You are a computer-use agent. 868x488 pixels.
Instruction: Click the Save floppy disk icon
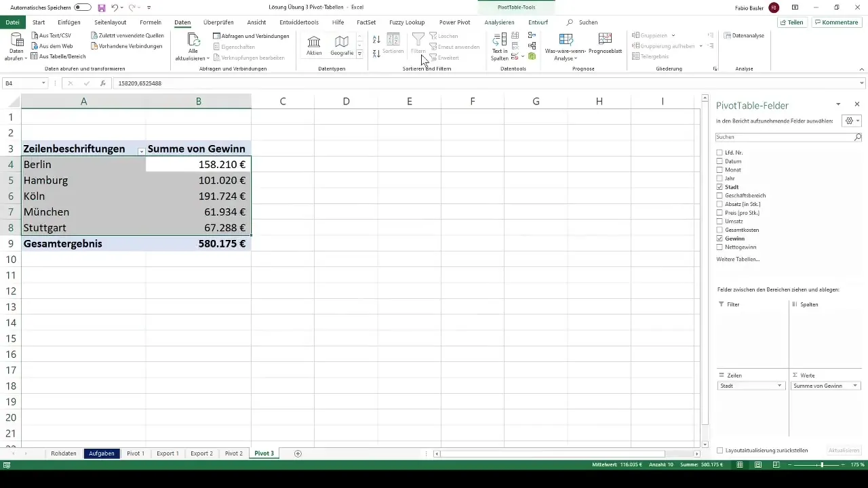(x=102, y=7)
